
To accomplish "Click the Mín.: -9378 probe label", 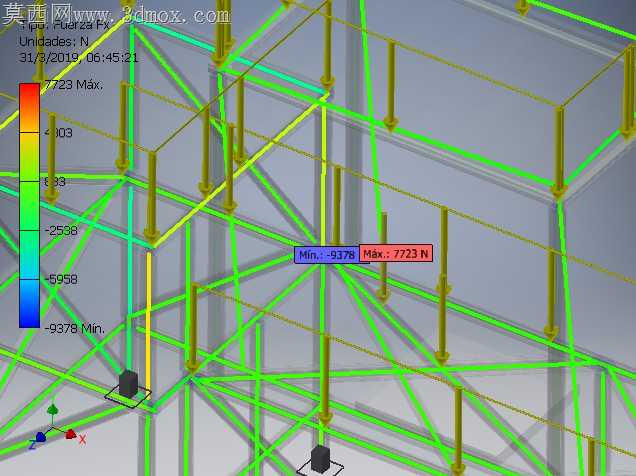I will 327,255.
